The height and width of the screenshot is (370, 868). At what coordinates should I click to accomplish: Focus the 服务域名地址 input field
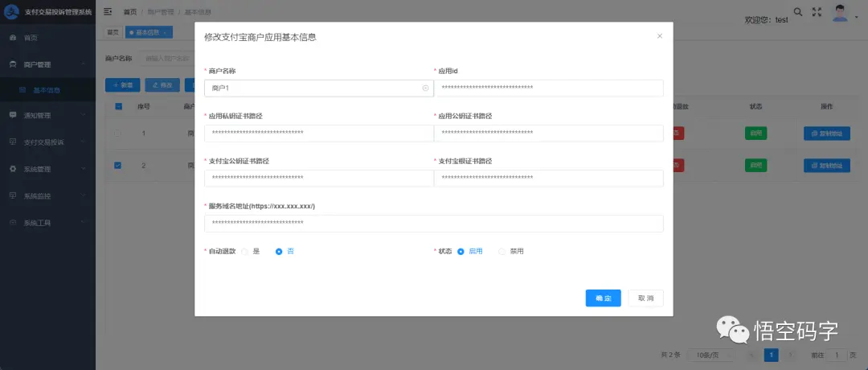pyautogui.click(x=433, y=224)
